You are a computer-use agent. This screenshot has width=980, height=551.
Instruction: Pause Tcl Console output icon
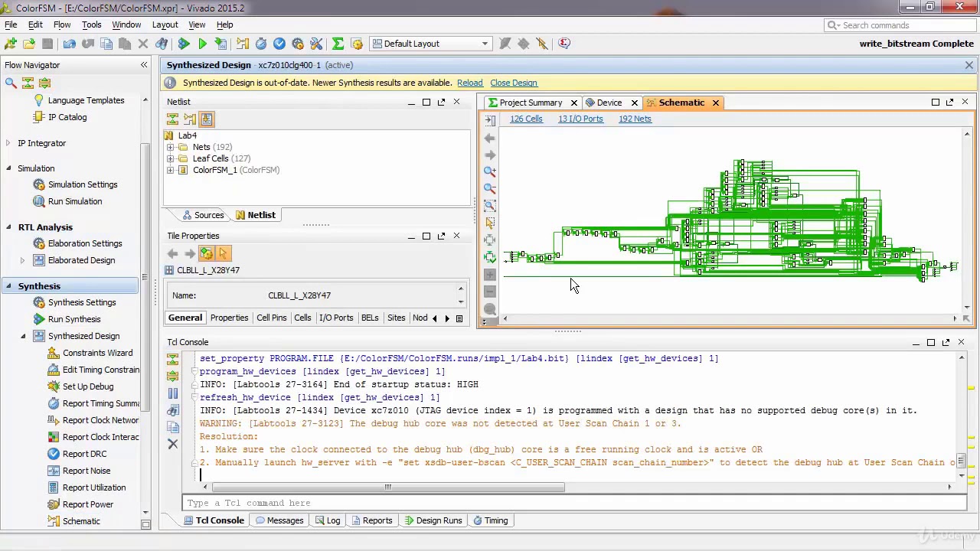click(x=172, y=393)
